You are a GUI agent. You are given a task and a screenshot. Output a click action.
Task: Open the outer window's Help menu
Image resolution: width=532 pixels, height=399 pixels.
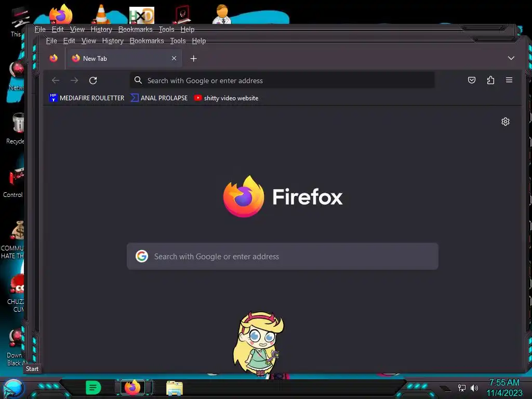pyautogui.click(x=187, y=29)
